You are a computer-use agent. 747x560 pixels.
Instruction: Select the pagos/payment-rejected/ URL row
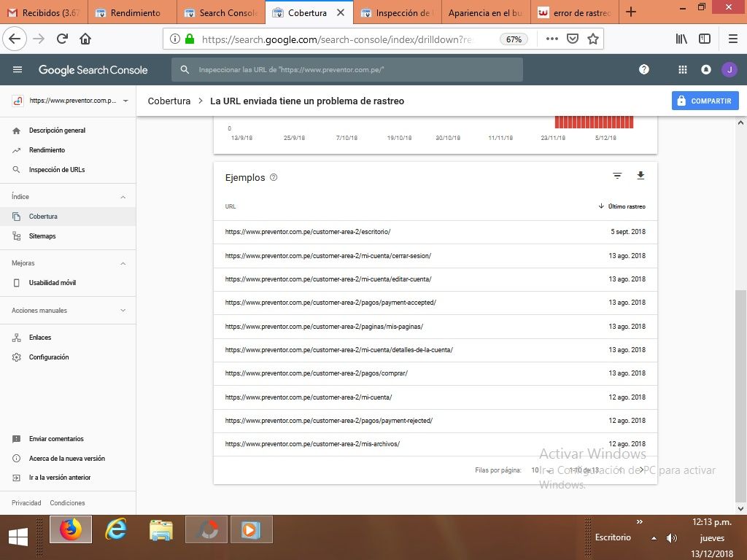(435, 421)
